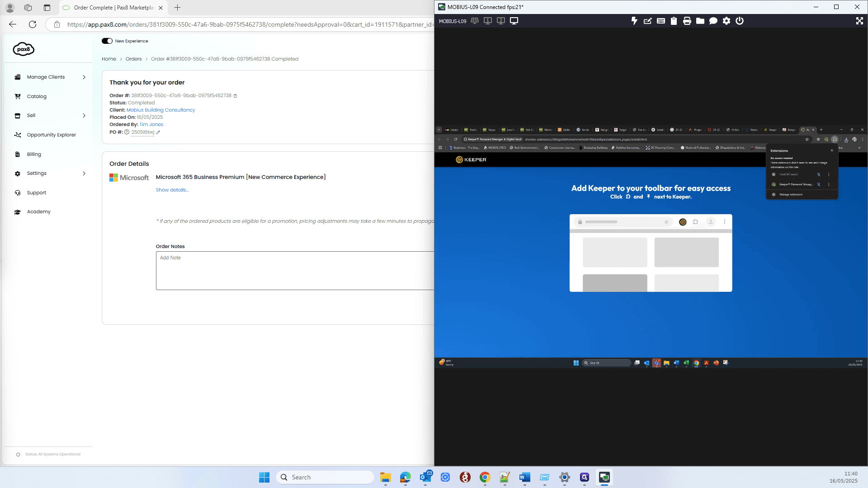Viewport: 868px width, 488px height.
Task: Click into the Add Note field
Action: pos(295,271)
